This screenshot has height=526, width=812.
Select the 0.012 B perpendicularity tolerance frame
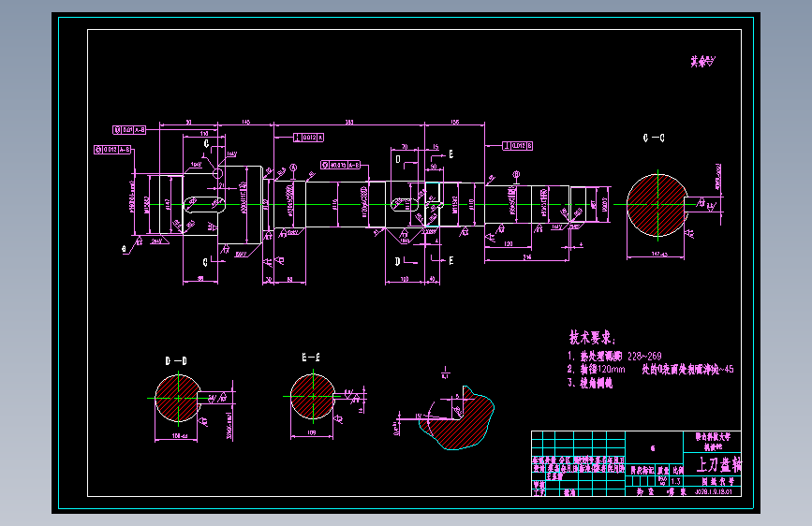[517, 146]
